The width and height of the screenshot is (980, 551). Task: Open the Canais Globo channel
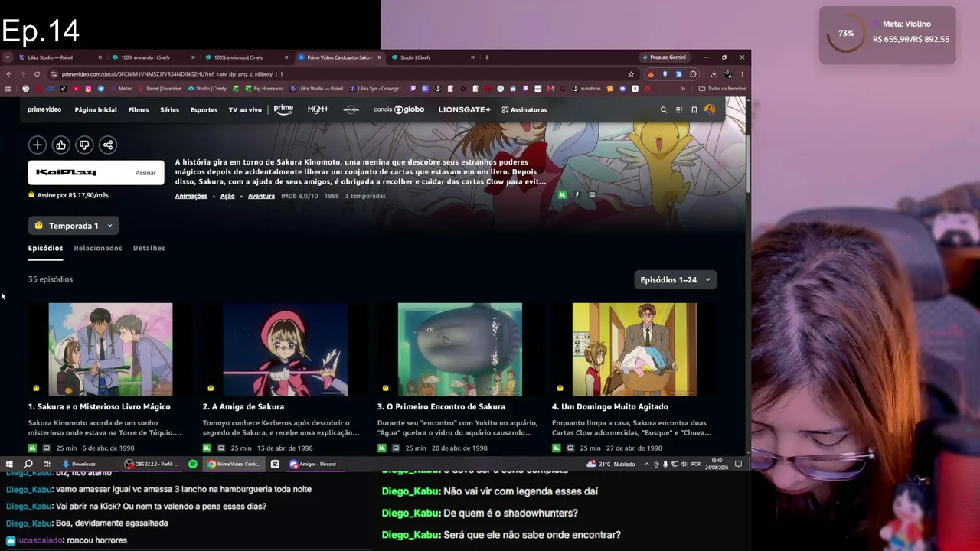point(399,109)
